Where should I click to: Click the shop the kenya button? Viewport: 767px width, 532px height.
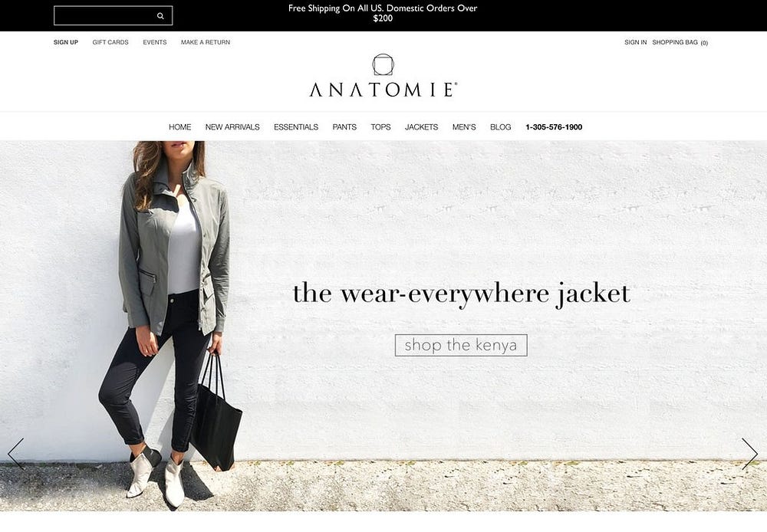click(x=461, y=345)
